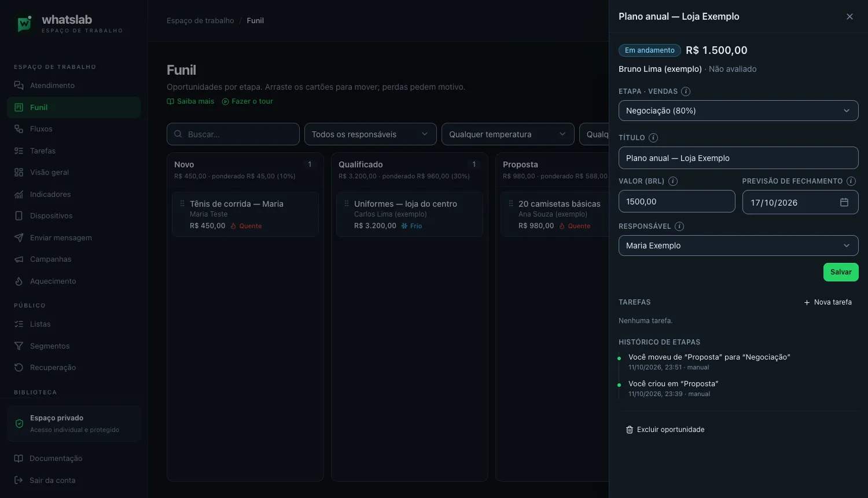Click the Em andamento status badge
This screenshot has height=498, width=868.
point(649,50)
